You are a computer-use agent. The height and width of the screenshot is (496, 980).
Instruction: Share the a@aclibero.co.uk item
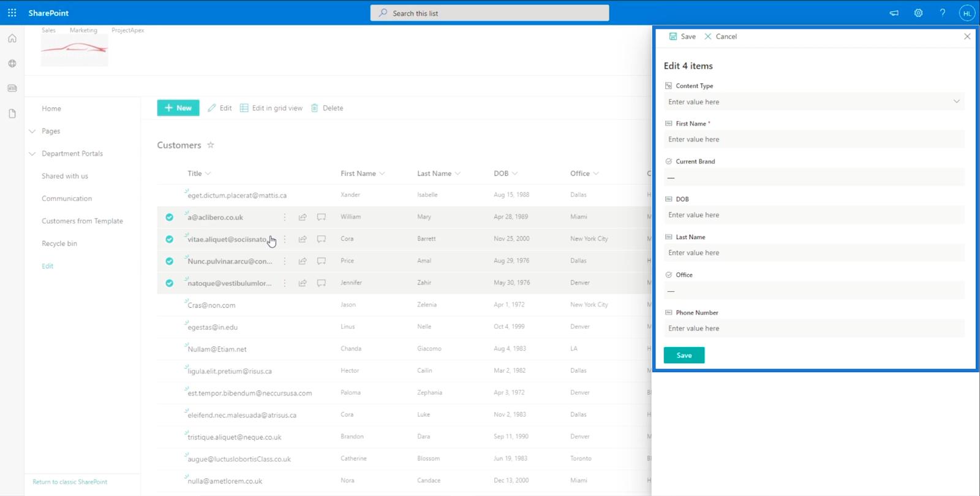(303, 217)
